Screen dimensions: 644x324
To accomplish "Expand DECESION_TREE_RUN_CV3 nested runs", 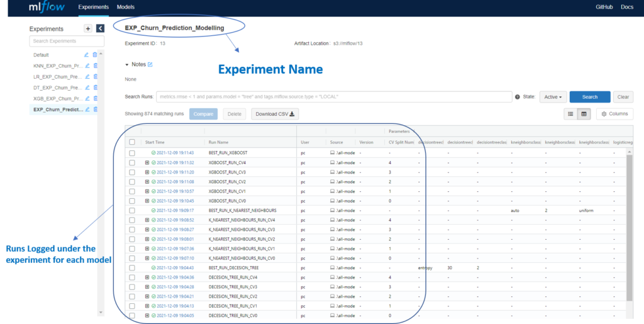I will (147, 287).
